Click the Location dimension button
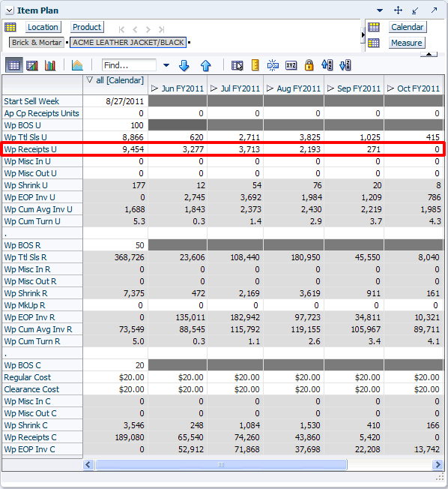 (43, 27)
